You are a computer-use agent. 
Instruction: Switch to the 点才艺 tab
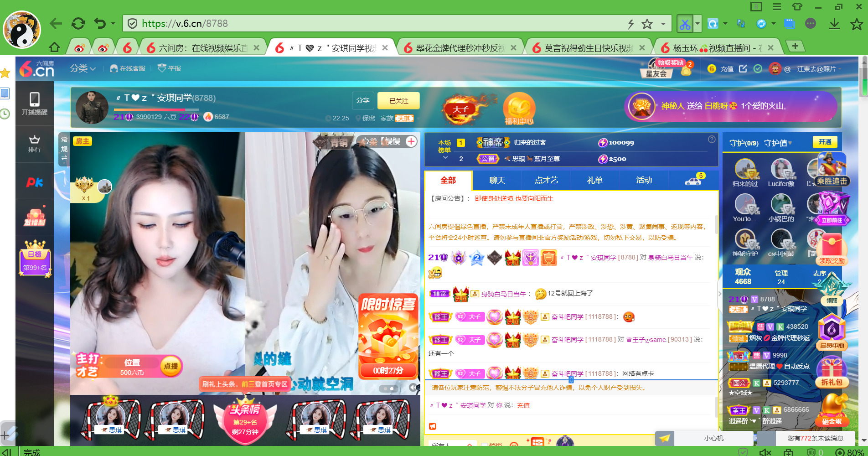pos(546,180)
